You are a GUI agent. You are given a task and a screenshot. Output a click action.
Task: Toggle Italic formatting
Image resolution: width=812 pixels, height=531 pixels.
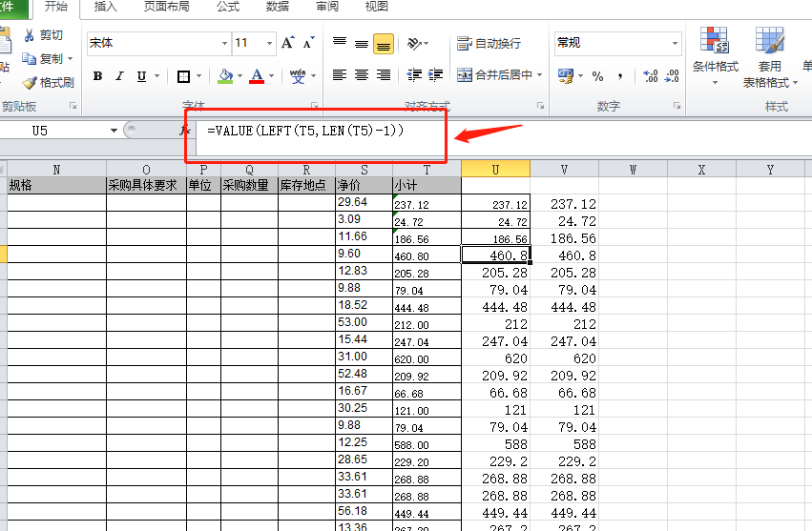(119, 76)
